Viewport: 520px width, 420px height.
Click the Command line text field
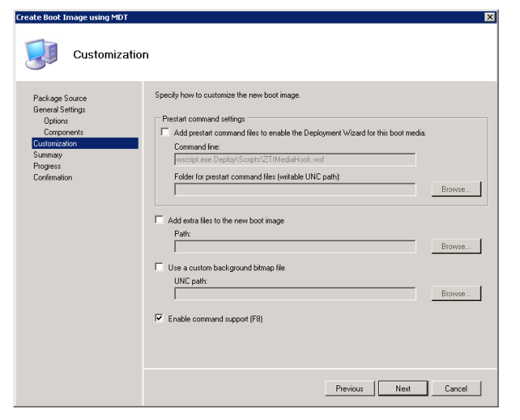click(295, 159)
